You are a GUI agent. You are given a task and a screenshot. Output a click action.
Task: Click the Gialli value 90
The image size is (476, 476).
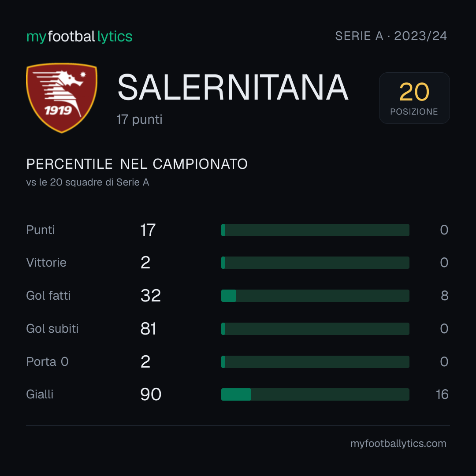click(x=151, y=394)
